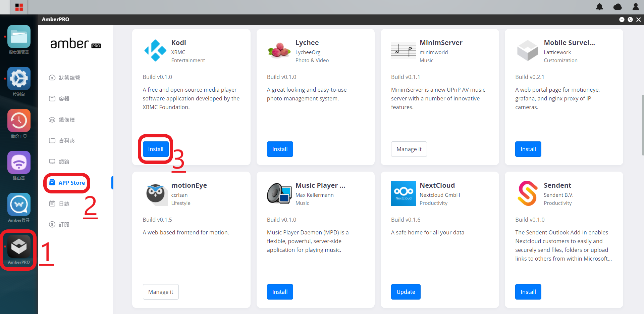
Task: Open the 日誌 logs menu item
Action: pos(59,204)
